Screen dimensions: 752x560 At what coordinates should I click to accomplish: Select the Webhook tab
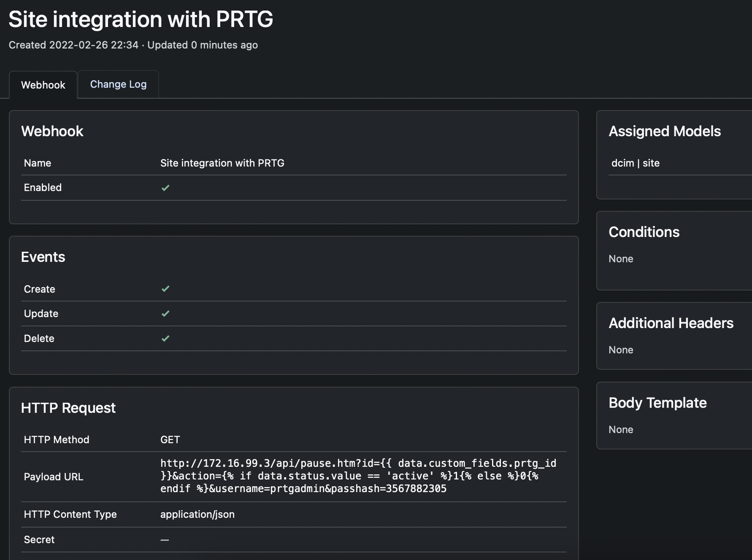(43, 85)
